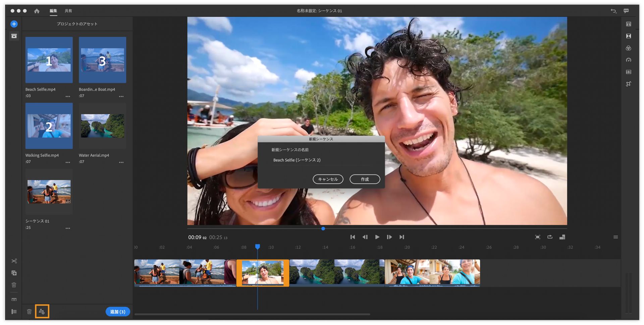Open the Color panel icon
The width and height of the screenshot is (644, 325).
coord(629,48)
